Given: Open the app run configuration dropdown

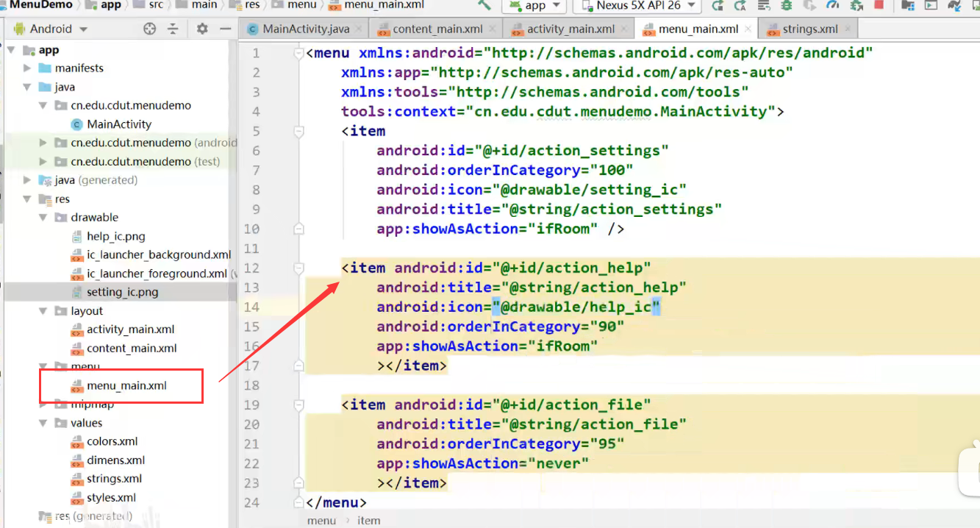Looking at the screenshot, I should 534,5.
